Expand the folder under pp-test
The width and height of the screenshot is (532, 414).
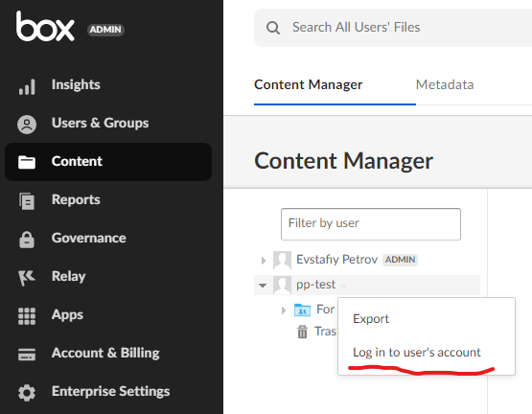coord(284,310)
